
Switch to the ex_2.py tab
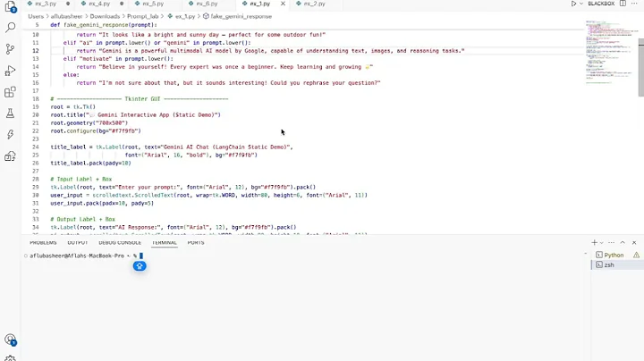[315, 4]
